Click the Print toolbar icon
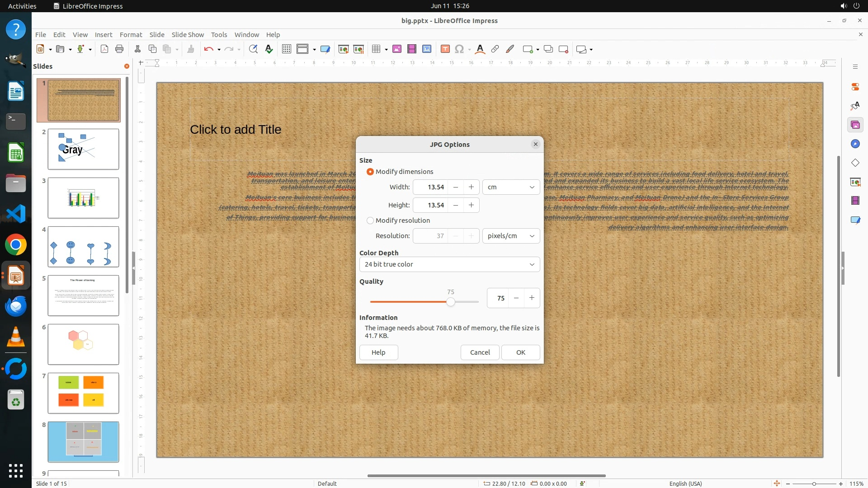This screenshot has height=488, width=868. tap(119, 49)
